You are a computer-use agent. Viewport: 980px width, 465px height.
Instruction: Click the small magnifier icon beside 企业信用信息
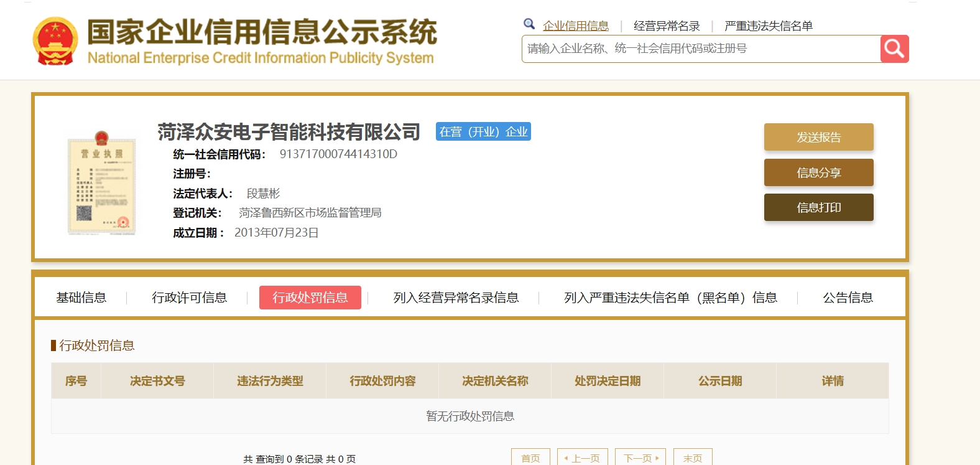tap(529, 24)
